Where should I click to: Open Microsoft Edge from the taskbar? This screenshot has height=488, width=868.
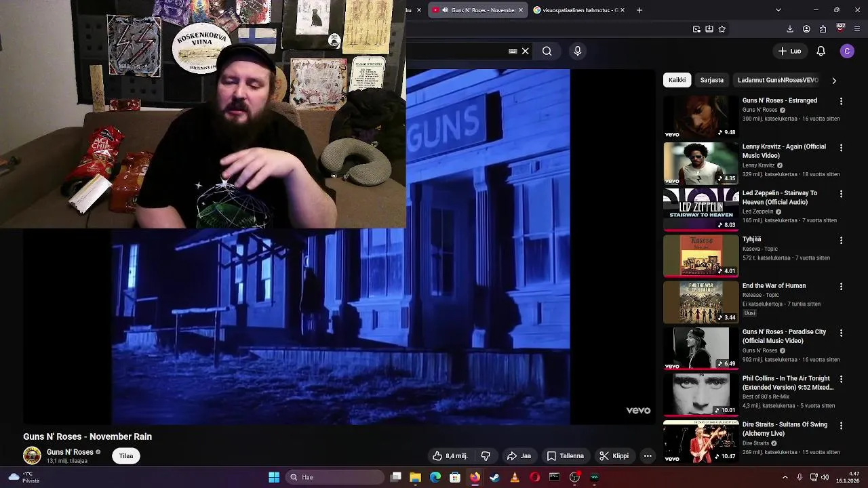click(435, 477)
